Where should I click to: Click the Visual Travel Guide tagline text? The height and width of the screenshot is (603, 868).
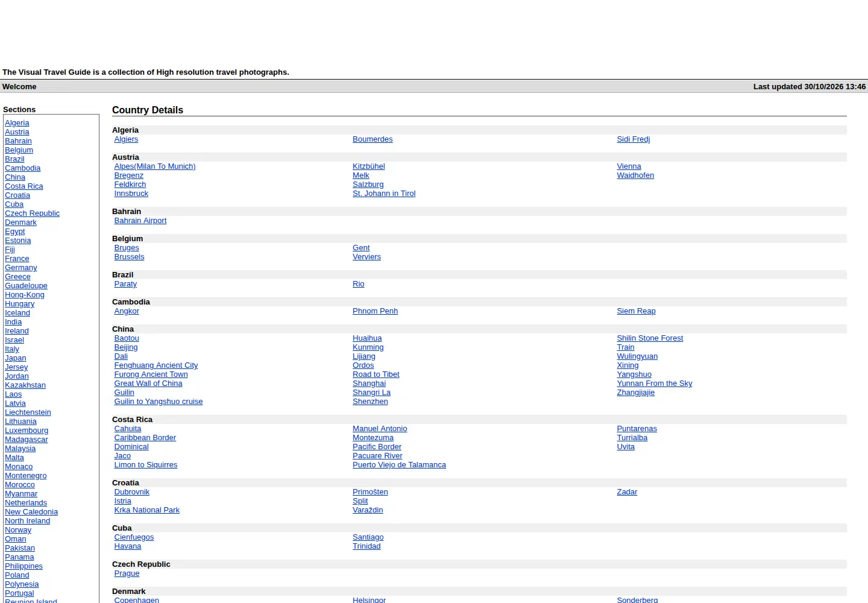coord(146,72)
